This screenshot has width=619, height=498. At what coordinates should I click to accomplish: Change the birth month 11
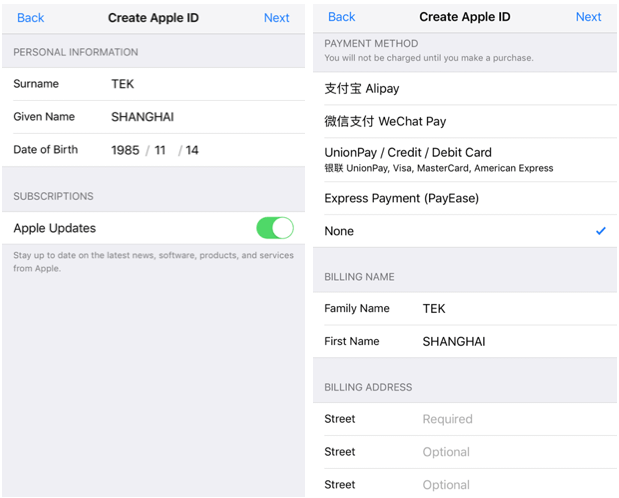pyautogui.click(x=160, y=150)
